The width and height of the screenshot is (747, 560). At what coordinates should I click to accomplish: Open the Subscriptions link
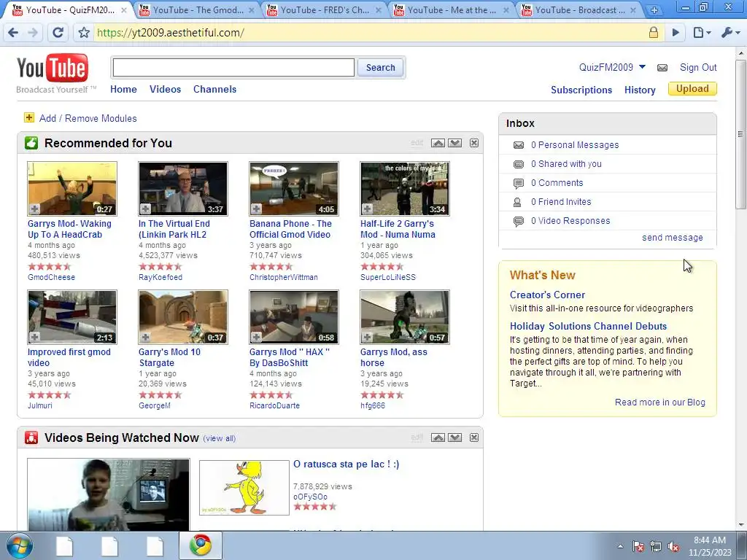coord(581,90)
